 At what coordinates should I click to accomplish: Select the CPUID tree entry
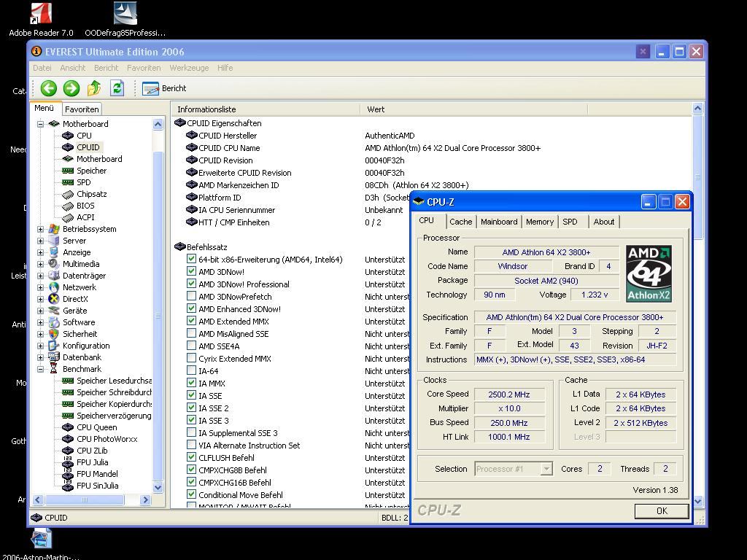pos(88,147)
